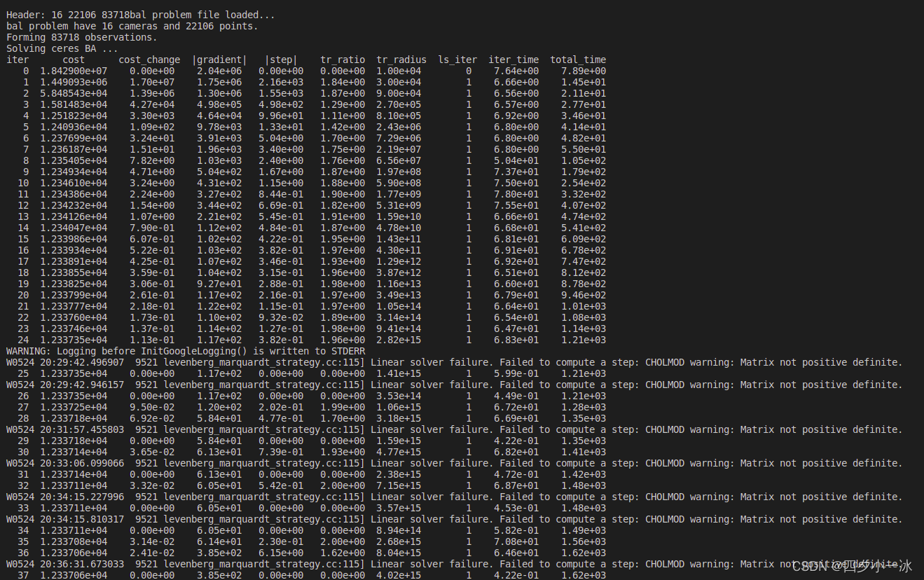
Task: Click cost value 1.234610e+04
Action: coord(74,183)
